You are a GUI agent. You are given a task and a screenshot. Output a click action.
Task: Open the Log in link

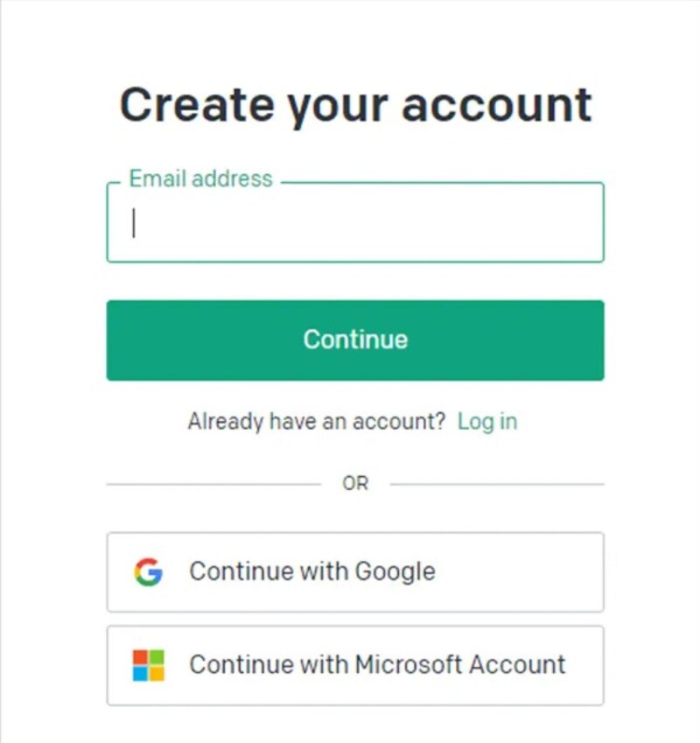487,421
